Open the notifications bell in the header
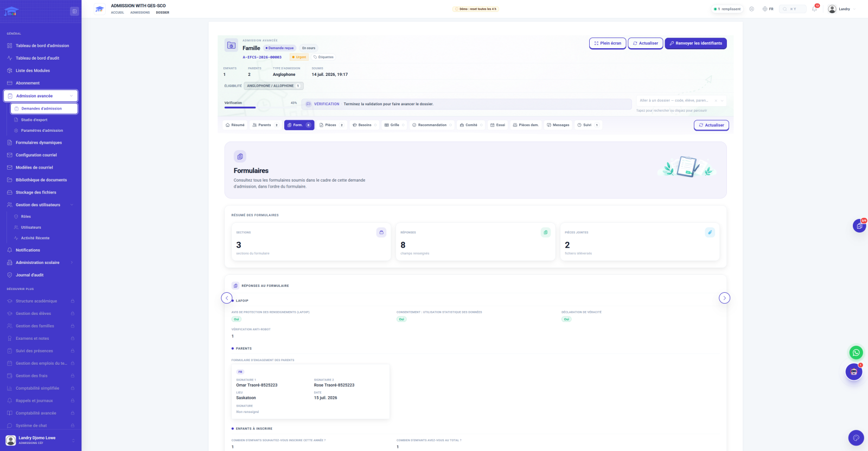The image size is (868, 451). tap(814, 9)
